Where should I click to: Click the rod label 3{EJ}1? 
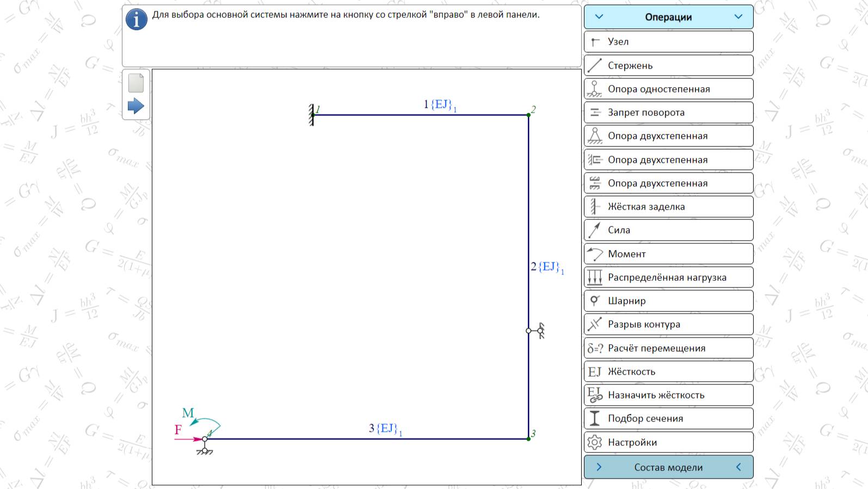(x=385, y=429)
